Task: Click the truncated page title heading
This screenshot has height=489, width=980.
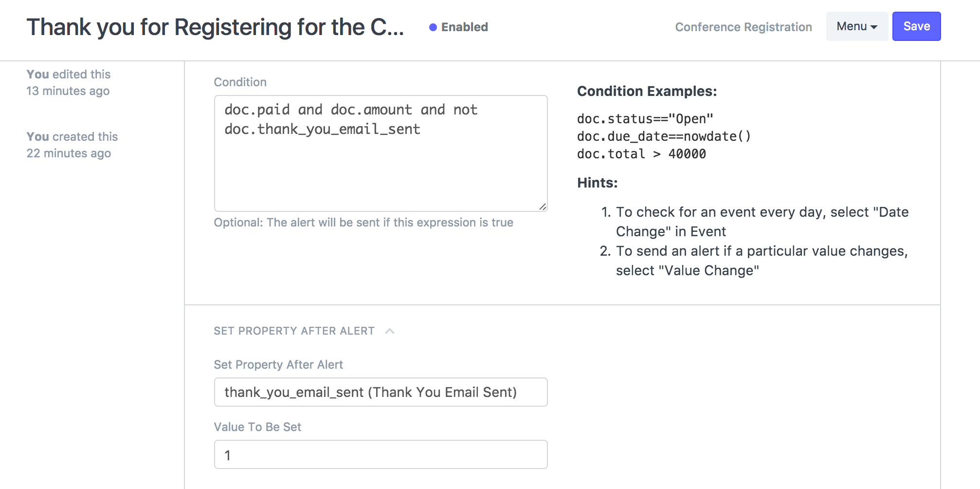Action: click(x=215, y=27)
